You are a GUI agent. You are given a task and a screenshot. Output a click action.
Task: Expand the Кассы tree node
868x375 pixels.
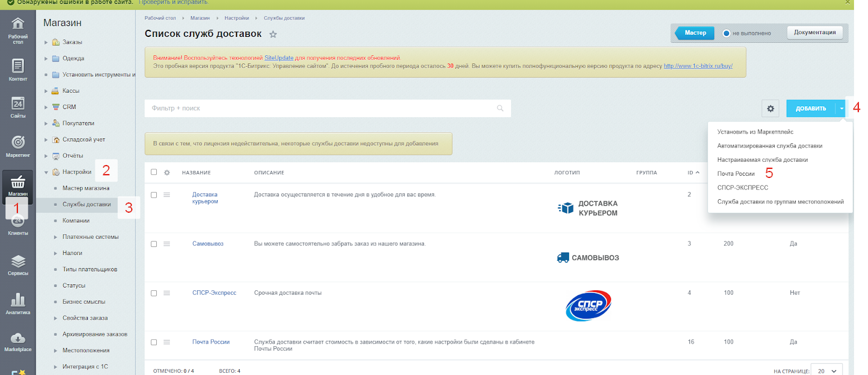[46, 91]
